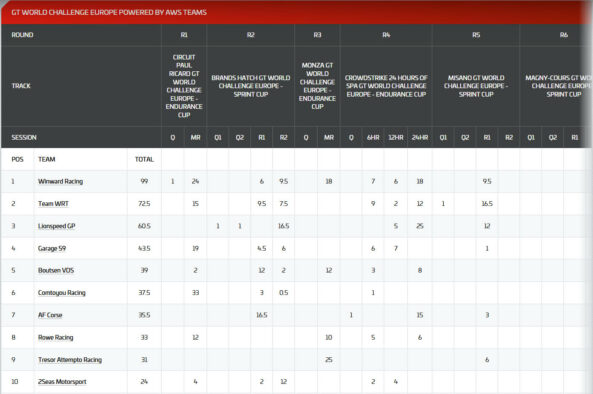The width and height of the screenshot is (593, 394).
Task: Click the AF Corse team link
Action: [x=50, y=315]
